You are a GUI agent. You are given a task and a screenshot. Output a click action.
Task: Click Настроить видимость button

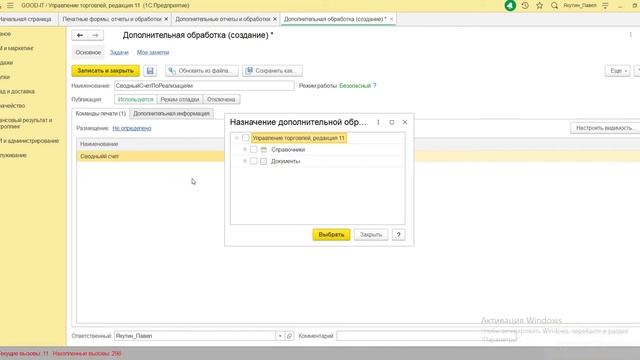605,128
